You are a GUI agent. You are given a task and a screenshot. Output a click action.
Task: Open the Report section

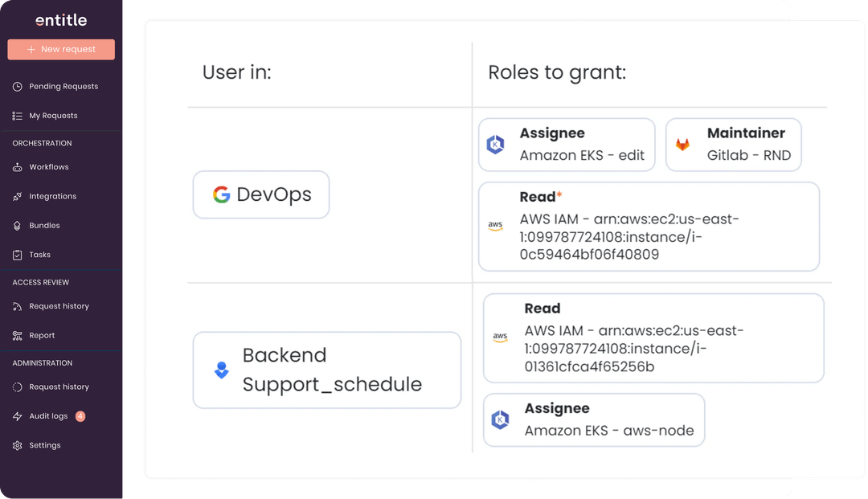tap(43, 335)
